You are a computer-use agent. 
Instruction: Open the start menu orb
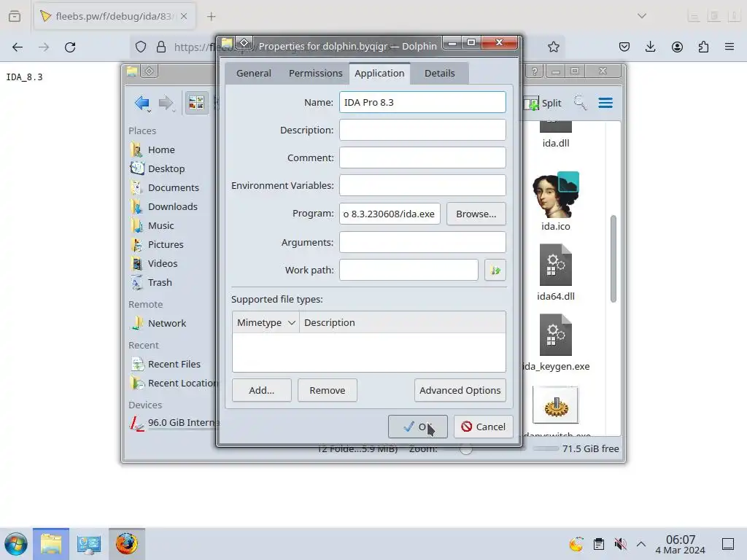click(x=16, y=544)
